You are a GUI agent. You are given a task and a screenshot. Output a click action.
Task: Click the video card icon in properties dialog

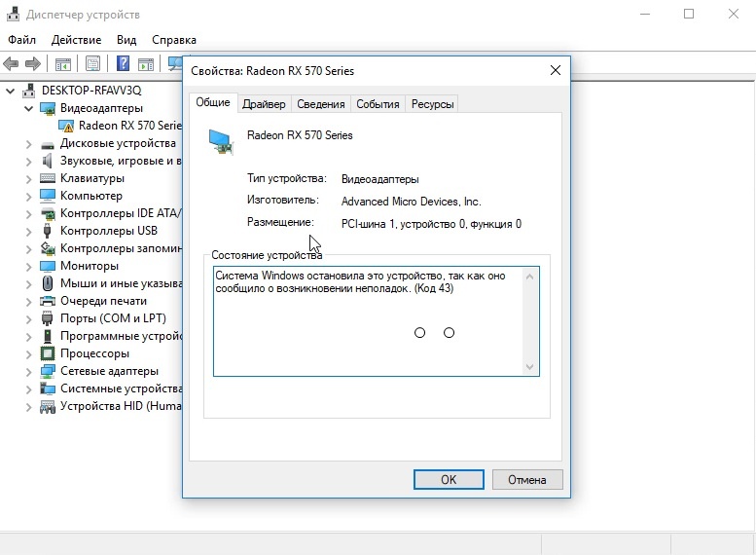coord(221,141)
